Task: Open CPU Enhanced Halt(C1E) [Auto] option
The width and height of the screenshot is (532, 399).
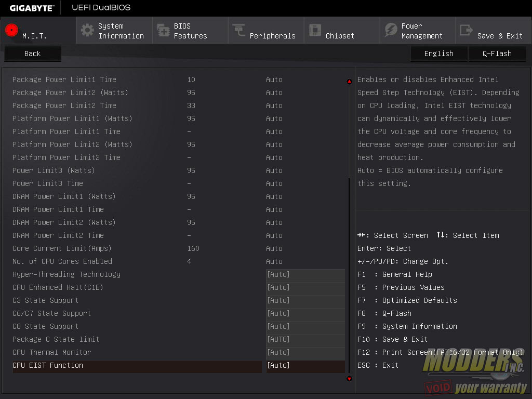Action: [305, 287]
